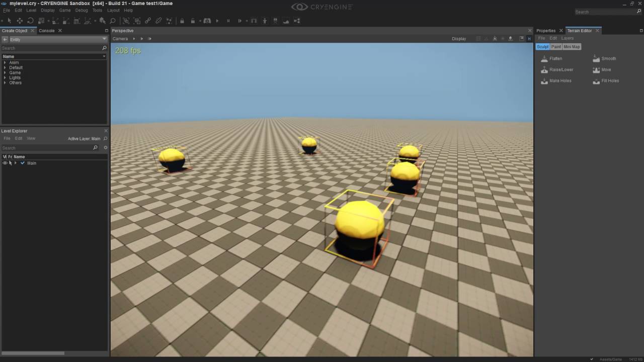
Task: Click the Name column sort arrow
Action: point(104,56)
